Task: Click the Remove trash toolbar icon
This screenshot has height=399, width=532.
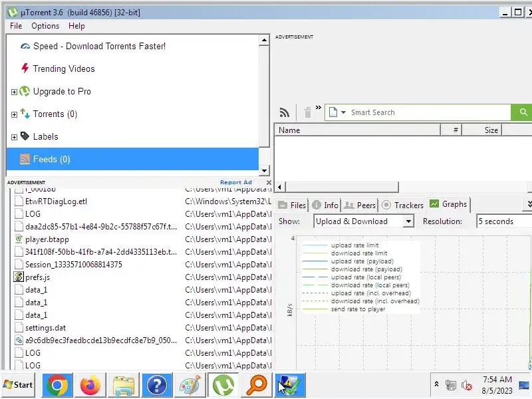Action: tap(307, 112)
